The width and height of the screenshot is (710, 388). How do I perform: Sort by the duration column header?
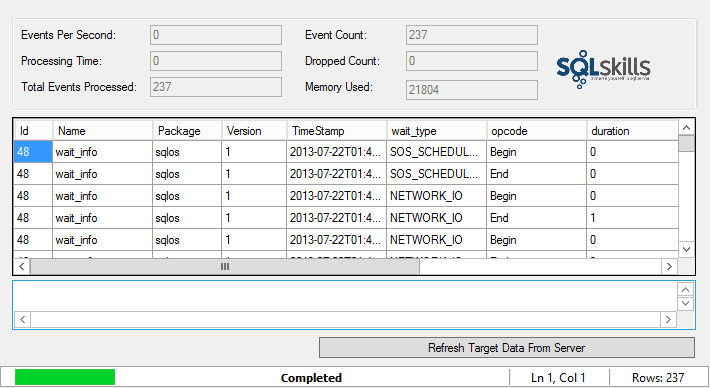tap(633, 131)
